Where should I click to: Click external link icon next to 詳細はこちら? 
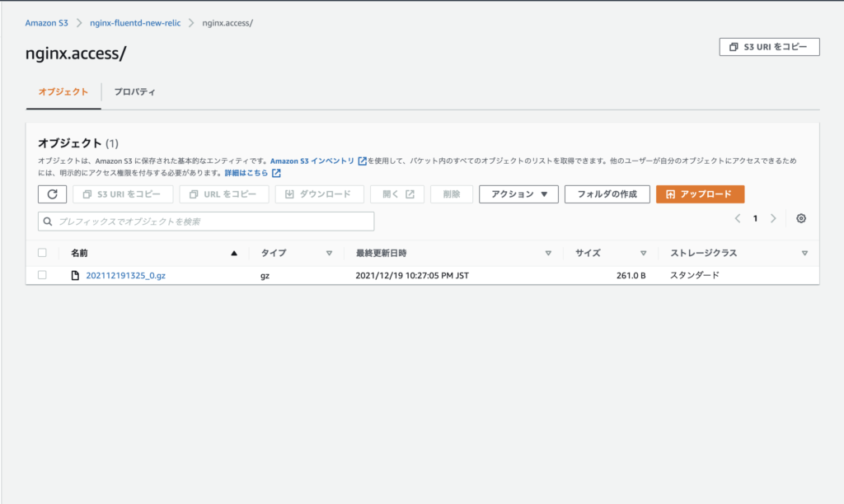point(275,173)
